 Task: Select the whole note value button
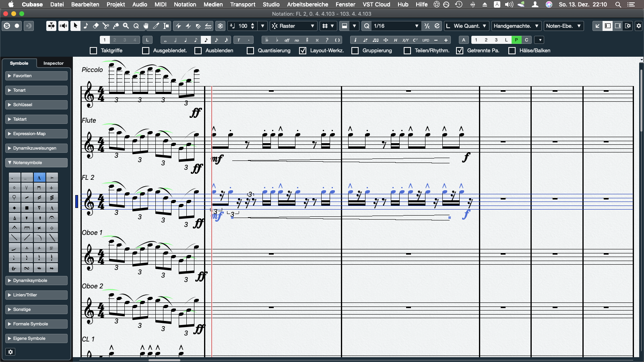pos(165,40)
